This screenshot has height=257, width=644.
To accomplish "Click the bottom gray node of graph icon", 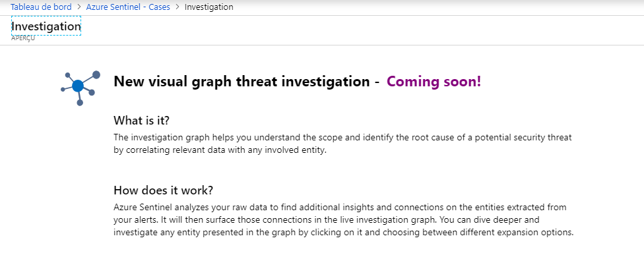I will (x=80, y=103).
